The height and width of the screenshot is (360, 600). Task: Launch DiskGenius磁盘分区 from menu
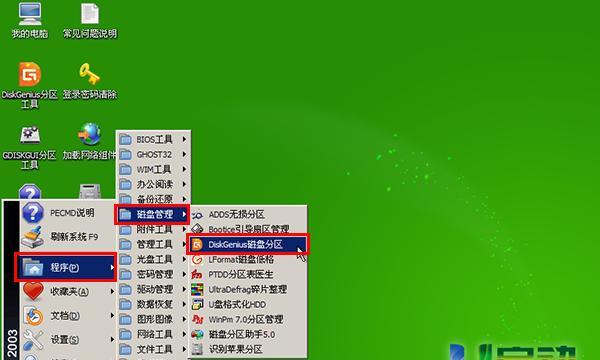[248, 244]
